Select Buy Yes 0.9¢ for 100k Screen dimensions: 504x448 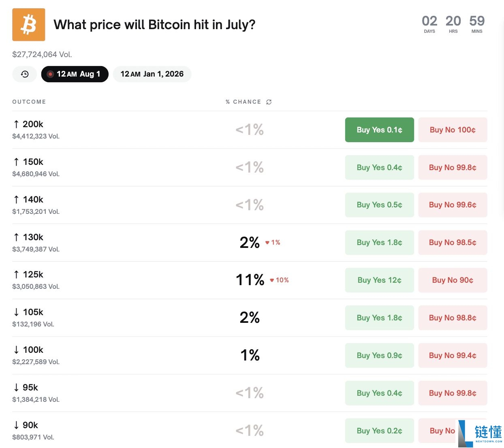(379, 356)
